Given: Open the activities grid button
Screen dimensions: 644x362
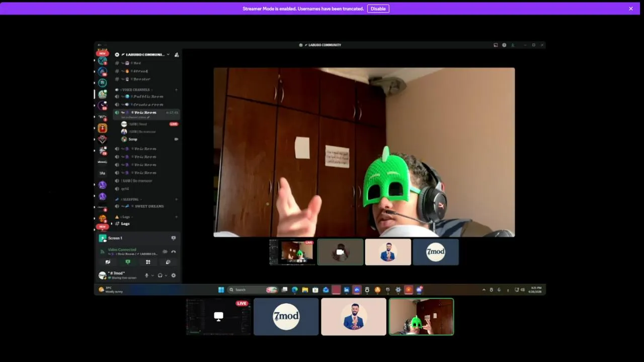Looking at the screenshot, I should 148,262.
